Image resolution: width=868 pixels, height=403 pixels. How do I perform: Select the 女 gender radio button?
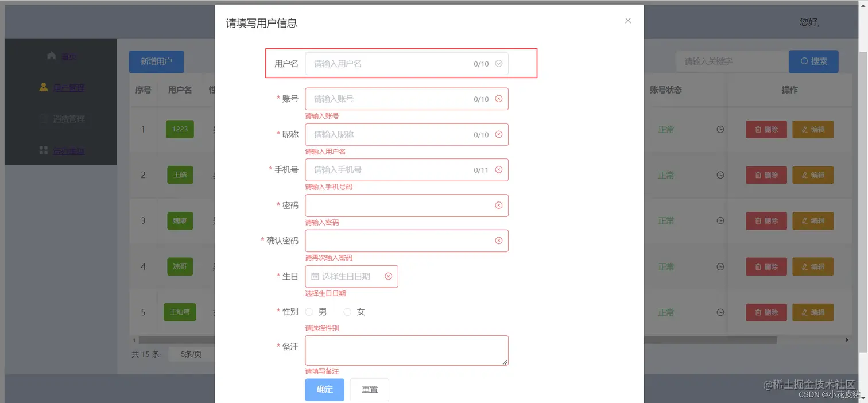click(347, 312)
